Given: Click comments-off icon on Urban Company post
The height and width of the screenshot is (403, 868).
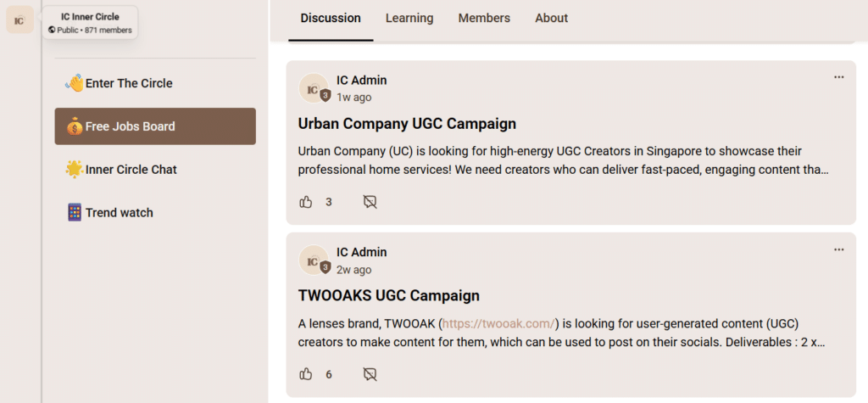Looking at the screenshot, I should pyautogui.click(x=370, y=202).
